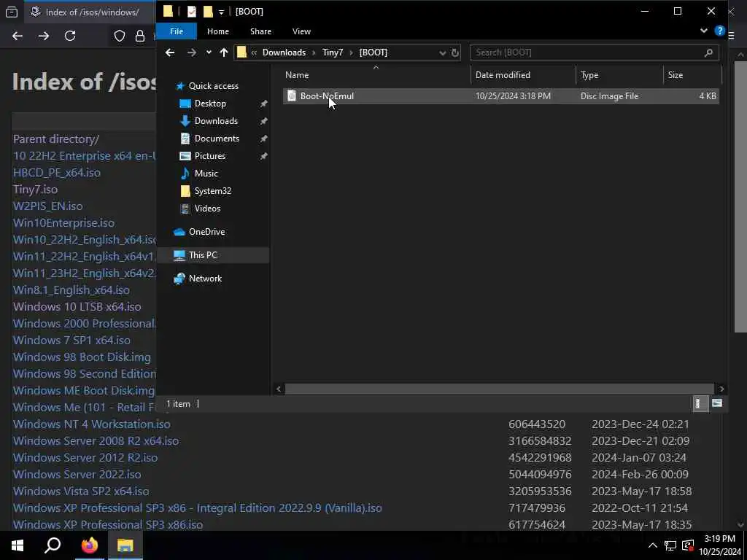
Task: Unpin Desktop using its pin icon
Action: [263, 104]
